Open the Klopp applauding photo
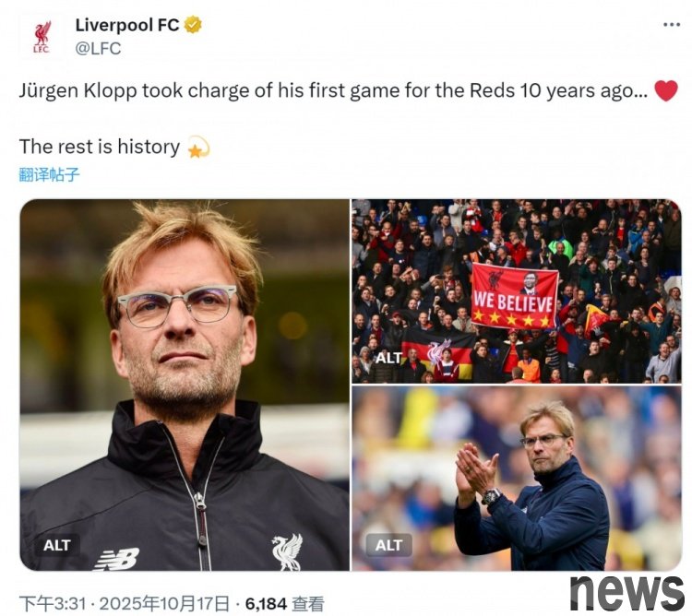 click(x=517, y=479)
